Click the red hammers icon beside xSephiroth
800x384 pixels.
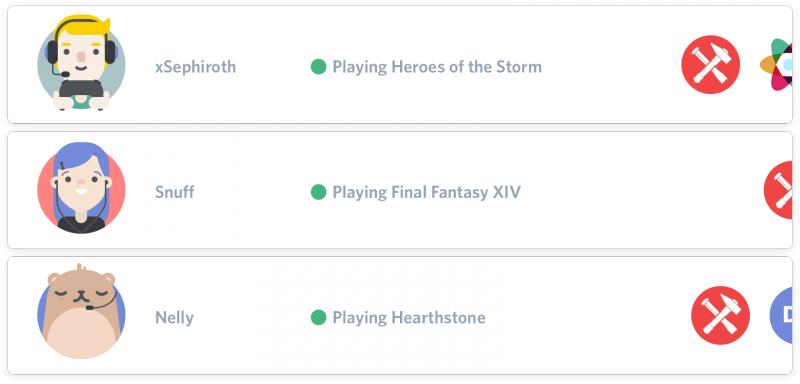click(x=711, y=64)
